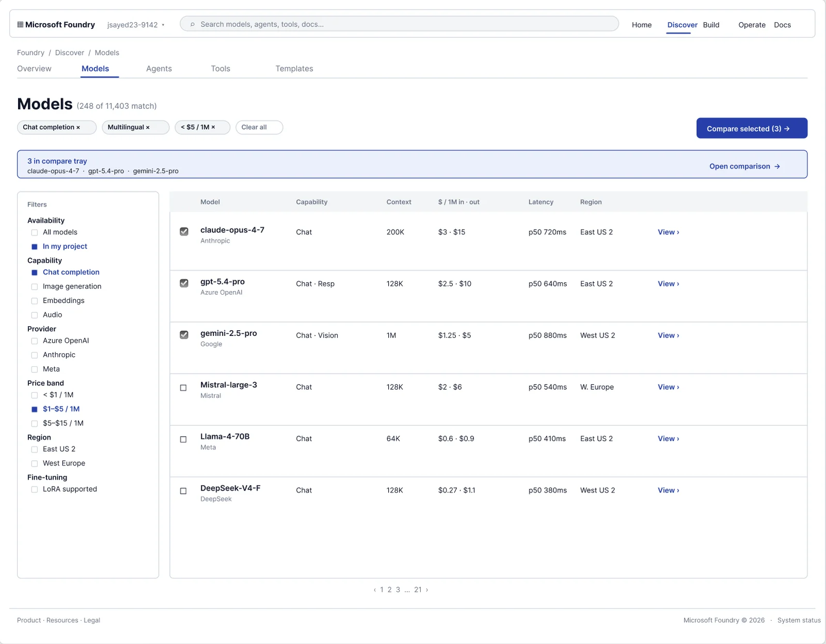Click the search magnifier icon
This screenshot has height=644, width=826.
tap(193, 24)
